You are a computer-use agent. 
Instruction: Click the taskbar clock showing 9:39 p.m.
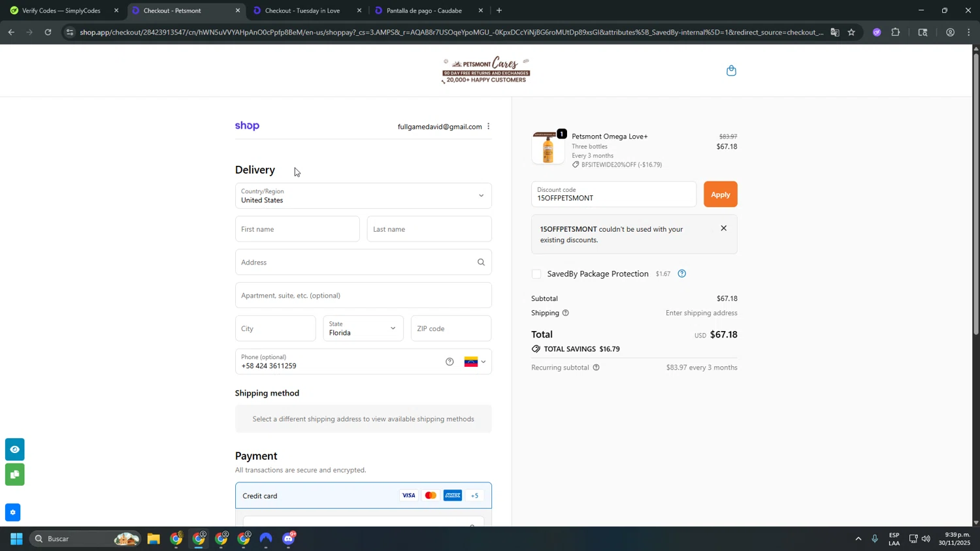pyautogui.click(x=955, y=539)
